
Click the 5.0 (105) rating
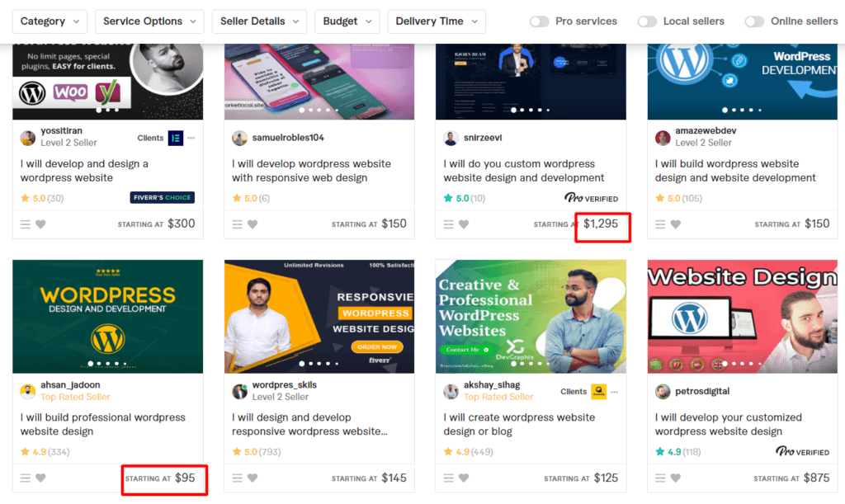pos(678,198)
